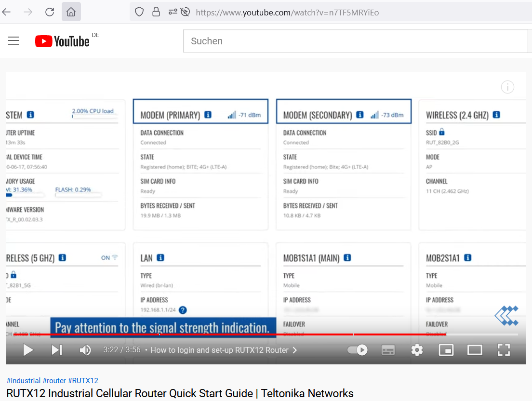Click the 3:22 / 3:56 time display

coord(122,350)
